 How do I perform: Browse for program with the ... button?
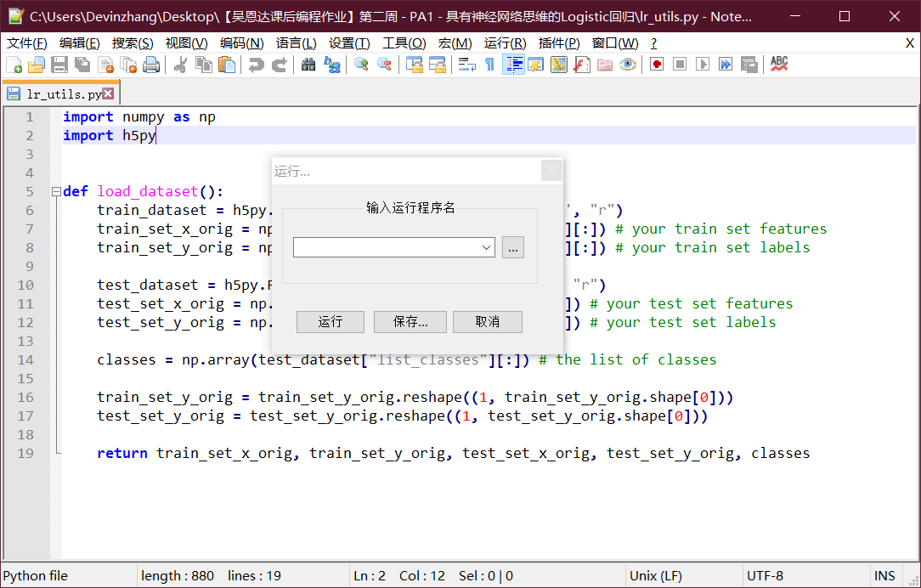click(513, 248)
